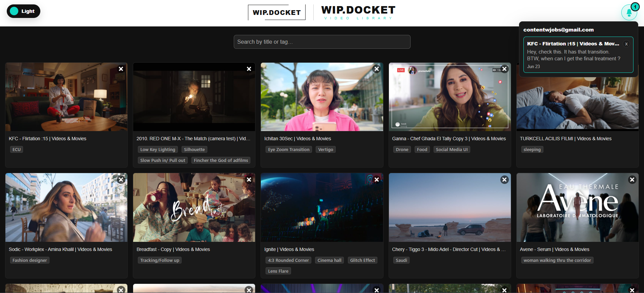Open the Avene Serum thumbnail
644x293 pixels.
tap(577, 208)
